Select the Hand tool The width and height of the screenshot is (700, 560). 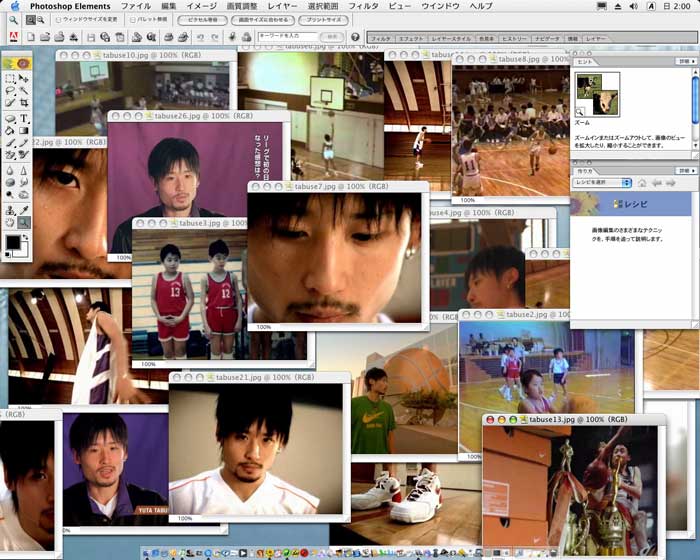(x=10, y=222)
